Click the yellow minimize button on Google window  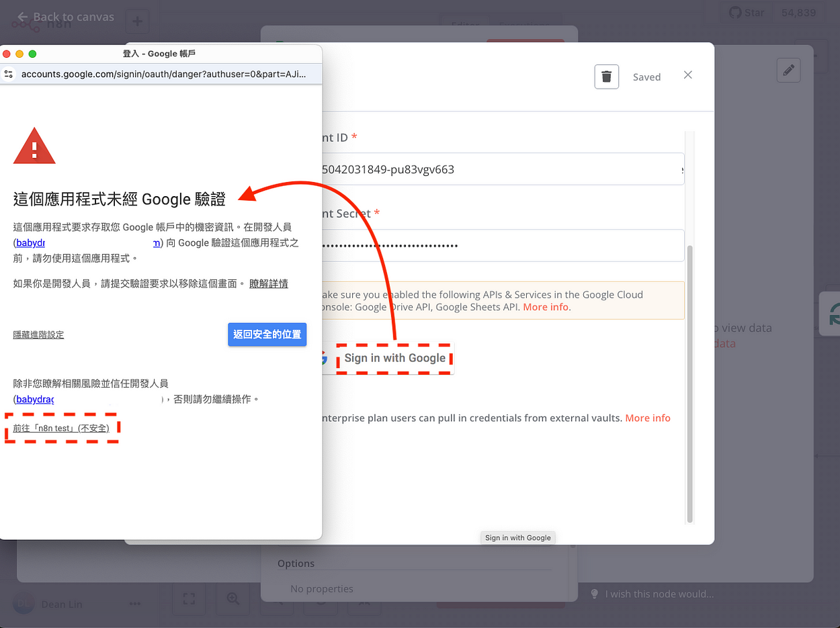point(19,54)
